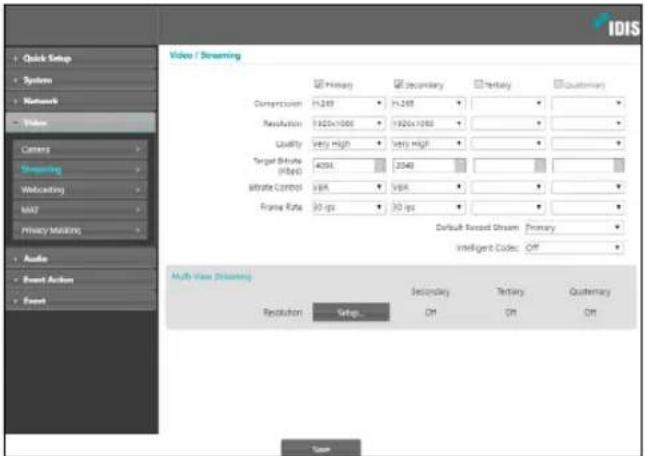Enable the Quaternary stream checkbox
This screenshot has height=456, width=645.
[x=558, y=84]
